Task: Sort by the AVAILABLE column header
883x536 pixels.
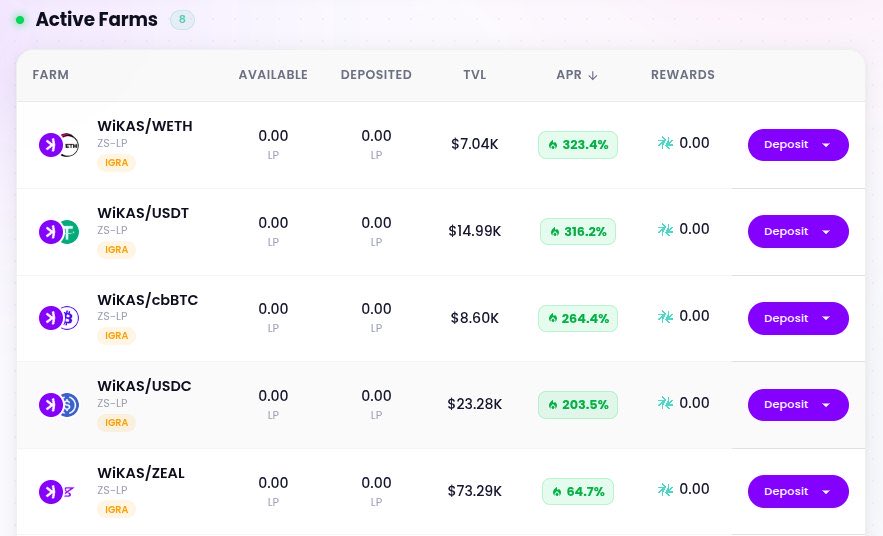Action: 273,75
